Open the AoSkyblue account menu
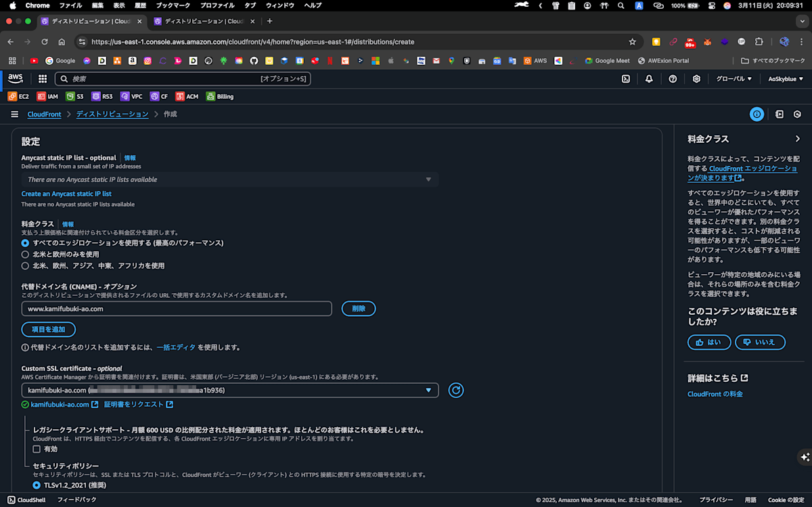This screenshot has height=507, width=812. 786,79
